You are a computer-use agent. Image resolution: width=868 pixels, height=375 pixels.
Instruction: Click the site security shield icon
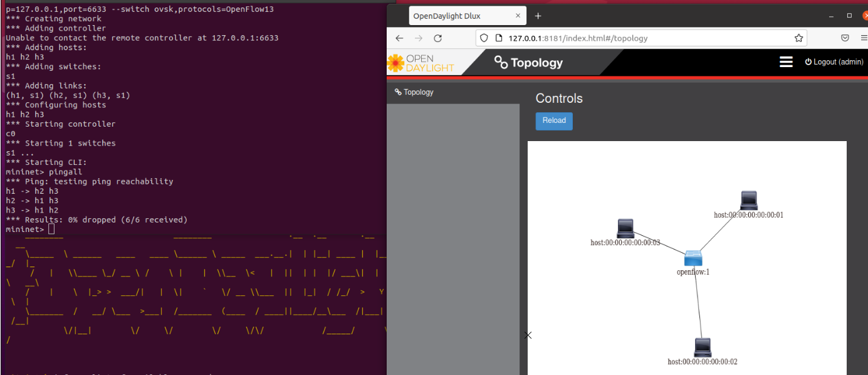(484, 38)
